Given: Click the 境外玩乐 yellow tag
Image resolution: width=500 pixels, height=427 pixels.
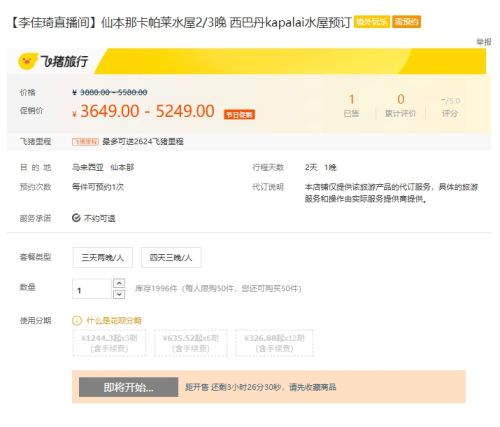Looking at the screenshot, I should [372, 22].
